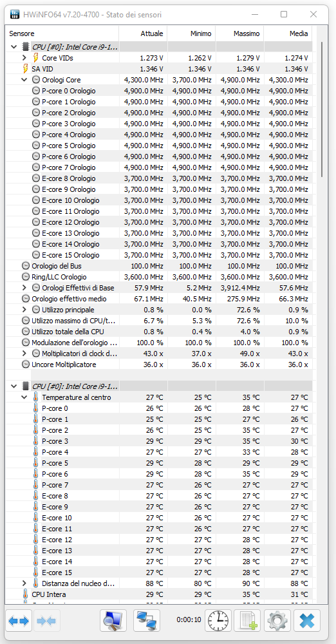Expand the Utilizzo principale row
This screenshot has width=336, height=644.
pos(24,310)
